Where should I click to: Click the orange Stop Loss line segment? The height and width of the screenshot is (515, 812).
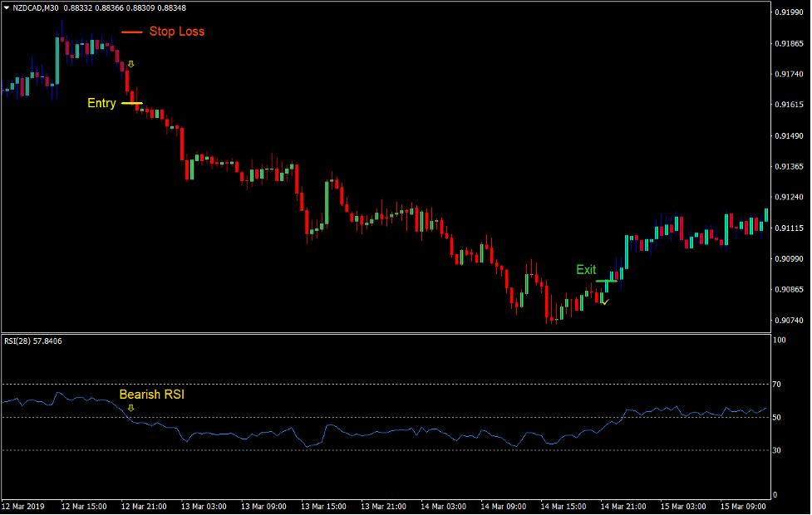pyautogui.click(x=130, y=31)
